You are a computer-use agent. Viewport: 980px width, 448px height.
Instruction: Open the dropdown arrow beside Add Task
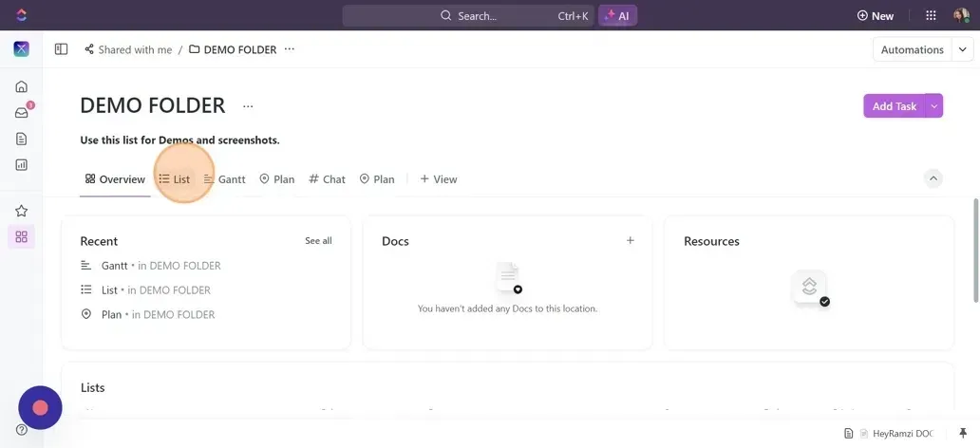[x=934, y=106]
